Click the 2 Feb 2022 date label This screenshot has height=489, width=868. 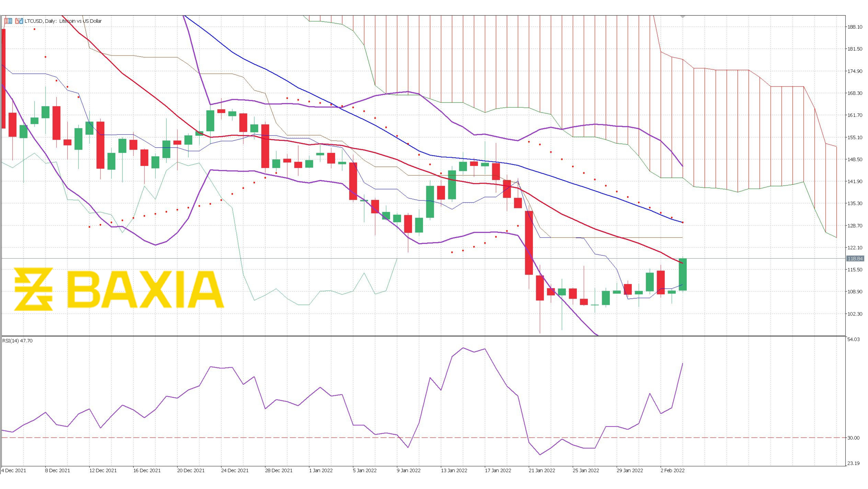(672, 470)
